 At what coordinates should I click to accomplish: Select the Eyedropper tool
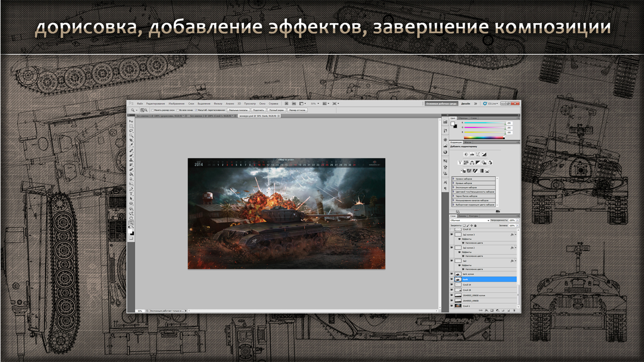[131, 145]
